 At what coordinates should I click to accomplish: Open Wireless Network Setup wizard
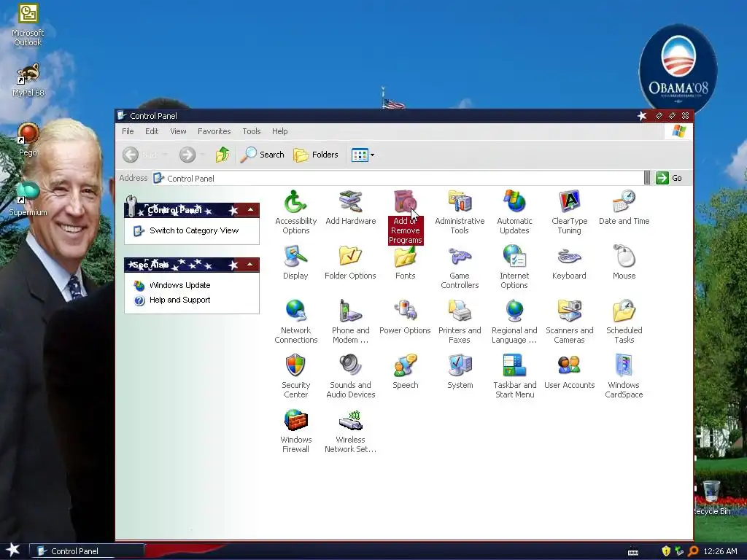(x=351, y=431)
